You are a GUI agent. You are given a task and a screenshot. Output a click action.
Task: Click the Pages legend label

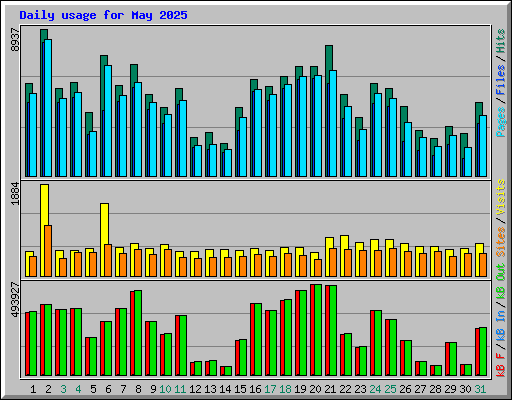[x=501, y=122]
